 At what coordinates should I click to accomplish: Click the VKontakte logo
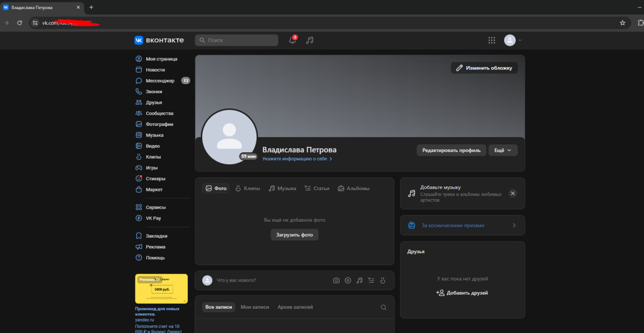(x=159, y=40)
